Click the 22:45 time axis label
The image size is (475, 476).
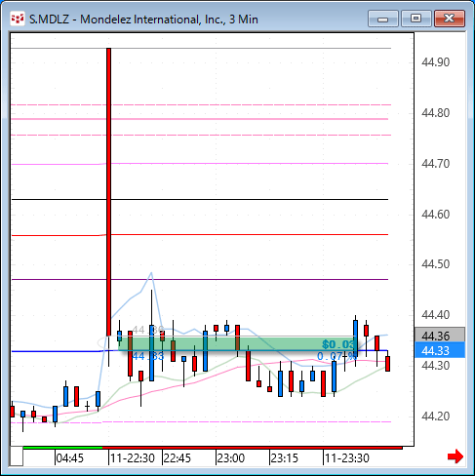click(177, 458)
